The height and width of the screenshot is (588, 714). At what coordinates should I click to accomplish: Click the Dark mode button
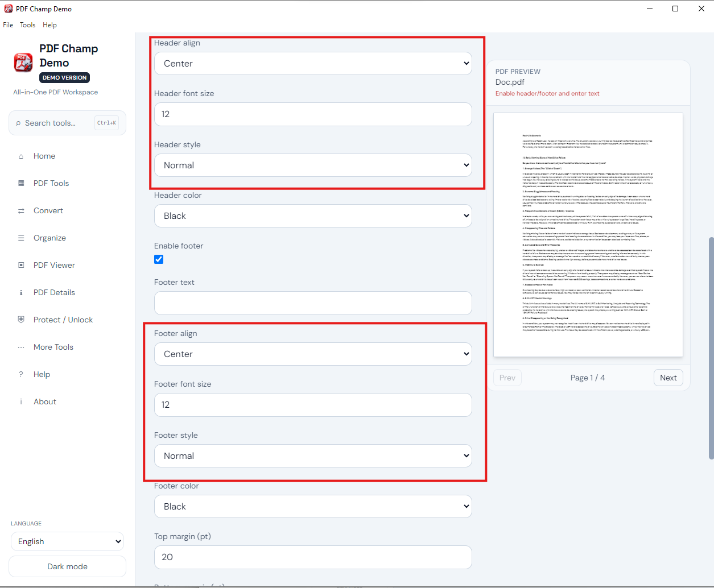[67, 567]
